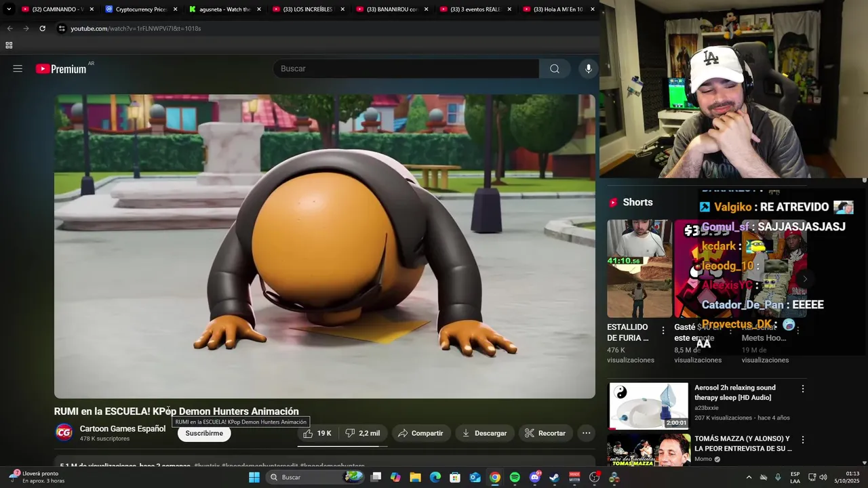Open Cartoon Games Español channel name link
This screenshot has height=488, width=868.
(x=123, y=428)
